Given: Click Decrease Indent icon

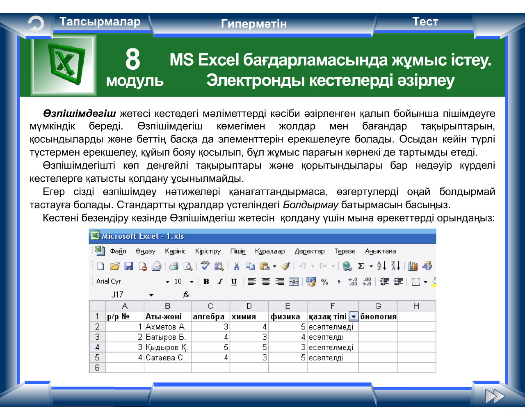Looking at the screenshot, I should [x=384, y=282].
